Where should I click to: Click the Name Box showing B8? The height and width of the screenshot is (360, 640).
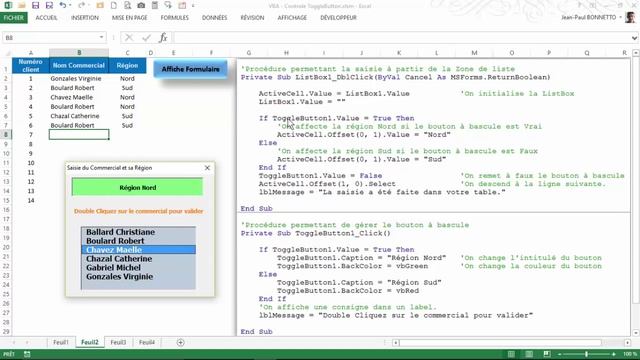pyautogui.click(x=50, y=38)
